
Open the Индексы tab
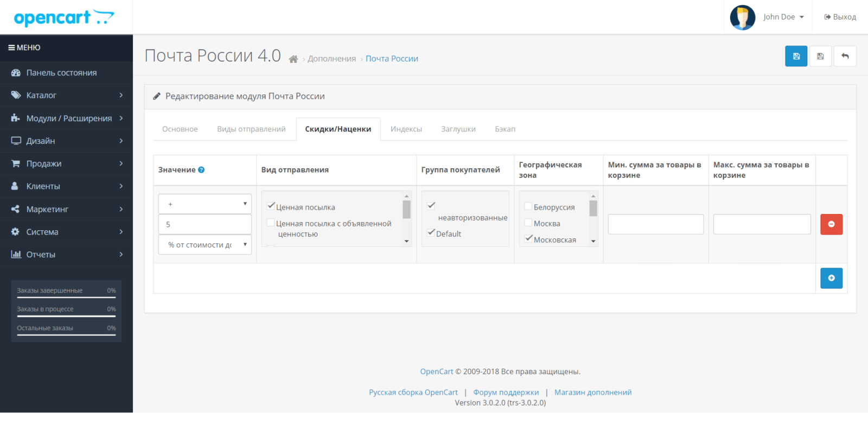(x=406, y=129)
